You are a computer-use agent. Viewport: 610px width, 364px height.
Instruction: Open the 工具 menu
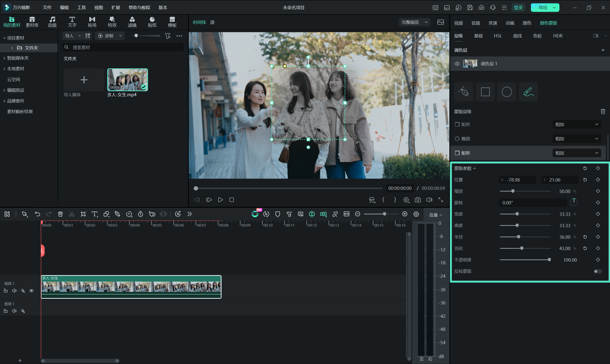point(81,8)
